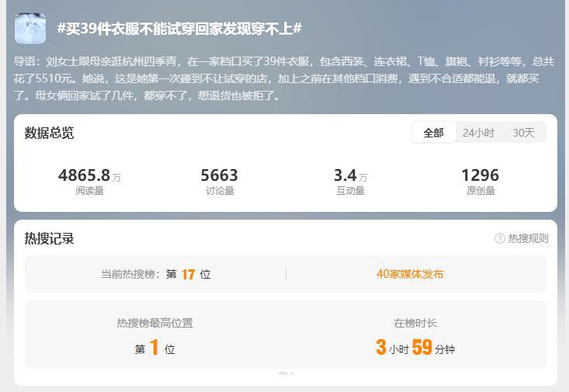
Task: Select the 原创量 1296 statistic
Action: pyautogui.click(x=480, y=182)
